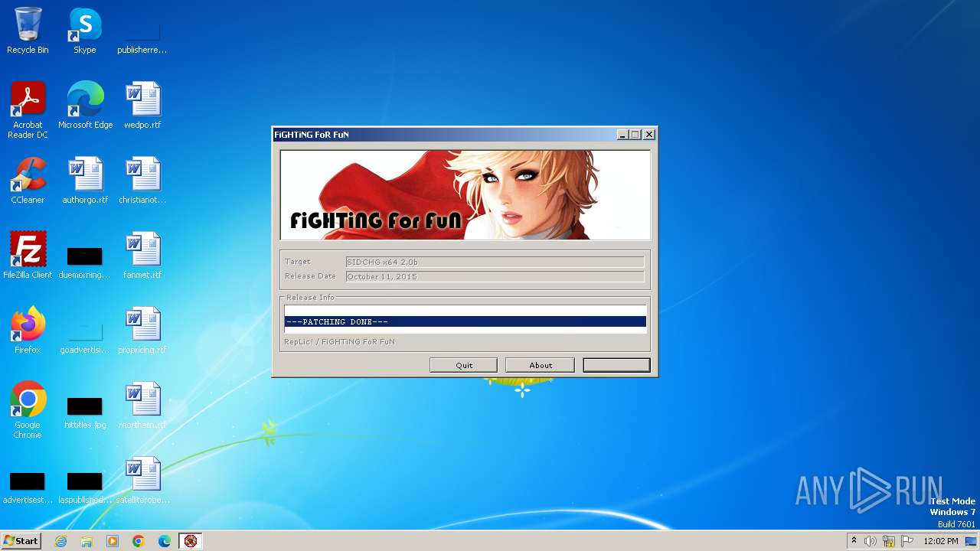The width and height of the screenshot is (980, 551).
Task: Open the CCleaner desktop shortcut
Action: pos(28,180)
